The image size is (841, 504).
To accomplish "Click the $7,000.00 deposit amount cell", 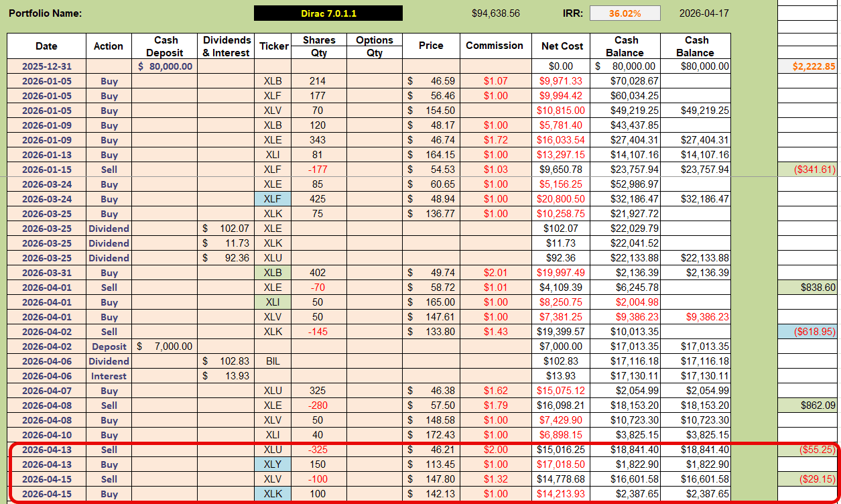I will coord(166,346).
